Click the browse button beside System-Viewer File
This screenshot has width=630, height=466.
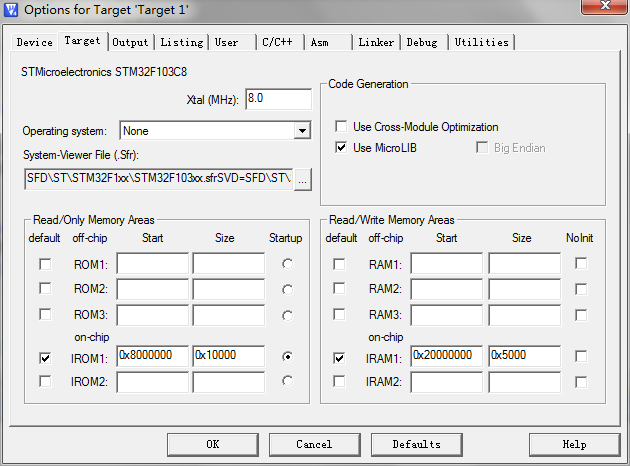pyautogui.click(x=303, y=179)
